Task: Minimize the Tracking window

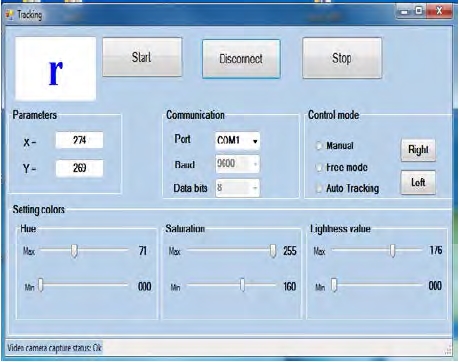Action: [405, 12]
